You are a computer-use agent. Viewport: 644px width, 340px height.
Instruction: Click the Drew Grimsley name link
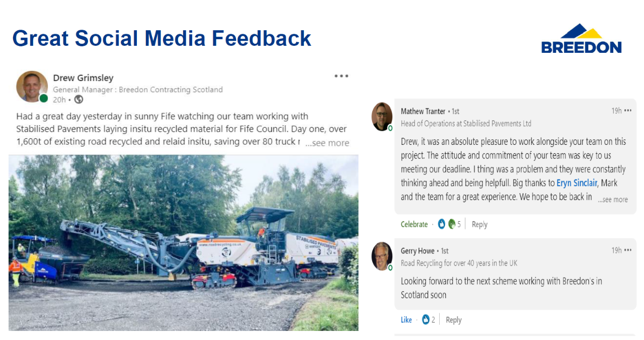[x=83, y=78]
